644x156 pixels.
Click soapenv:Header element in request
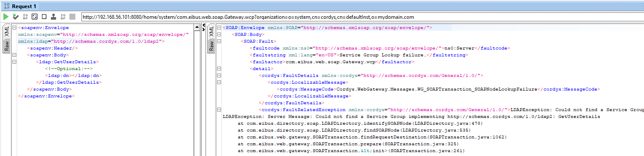pyautogui.click(x=52, y=48)
